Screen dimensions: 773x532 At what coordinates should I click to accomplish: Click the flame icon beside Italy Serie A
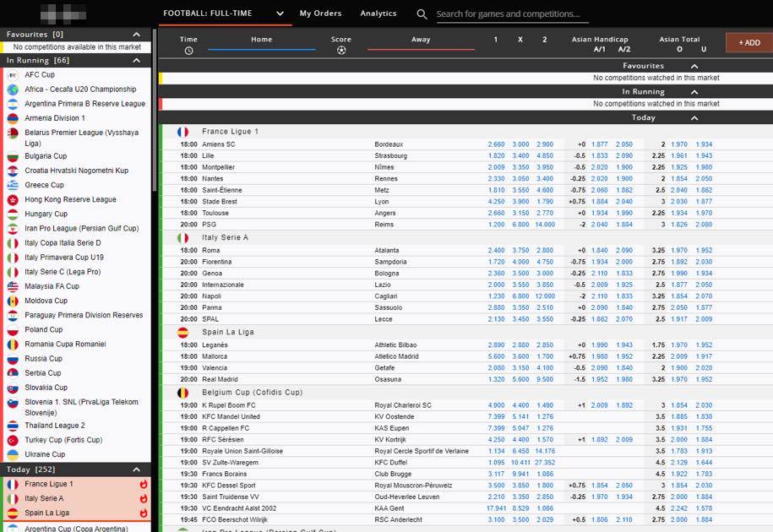pos(144,498)
